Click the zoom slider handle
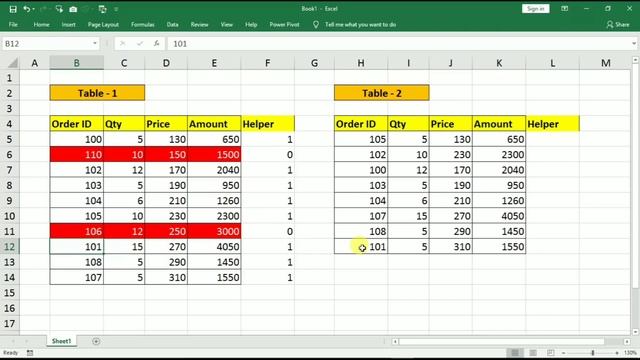The image size is (640, 360). (x=593, y=353)
